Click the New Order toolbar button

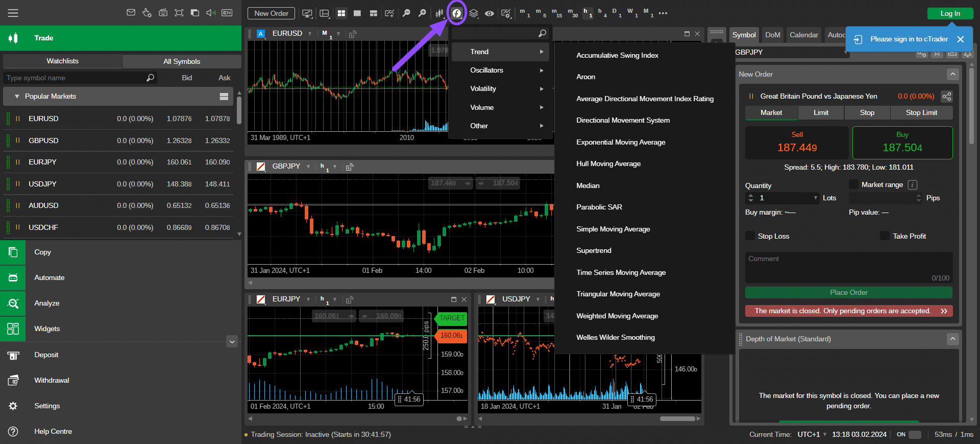(271, 13)
